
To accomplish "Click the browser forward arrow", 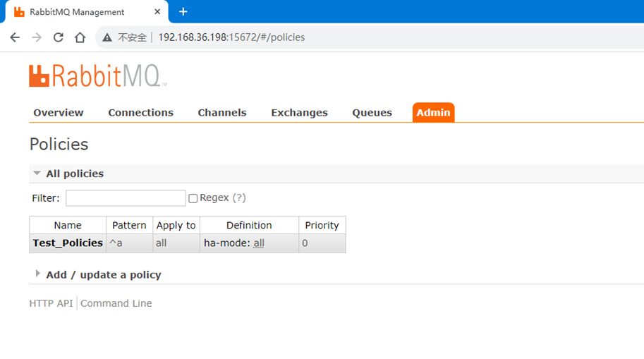I will coord(37,37).
